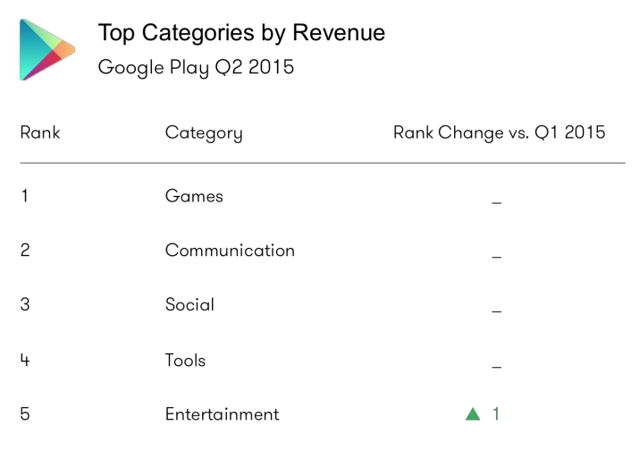Image resolution: width=639 pixels, height=460 pixels.
Task: Click rank number 3 in Rank column
Action: coord(25,304)
